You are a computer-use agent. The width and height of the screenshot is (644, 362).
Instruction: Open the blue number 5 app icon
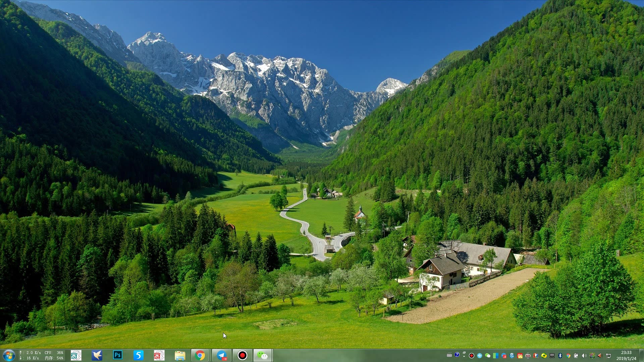tap(139, 355)
